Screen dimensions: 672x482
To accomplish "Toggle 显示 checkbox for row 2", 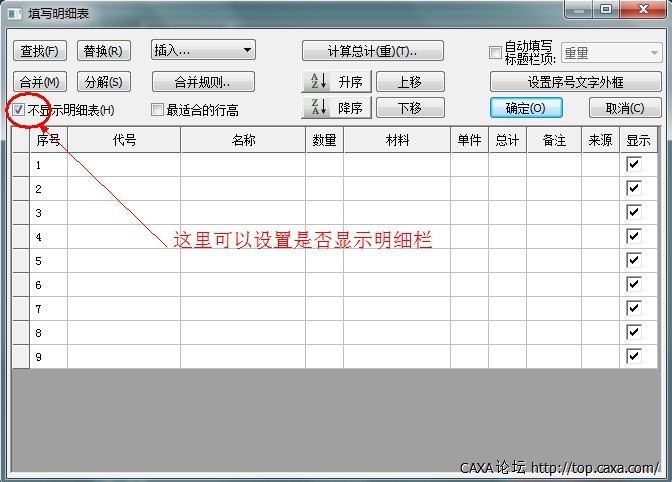I will [x=634, y=188].
